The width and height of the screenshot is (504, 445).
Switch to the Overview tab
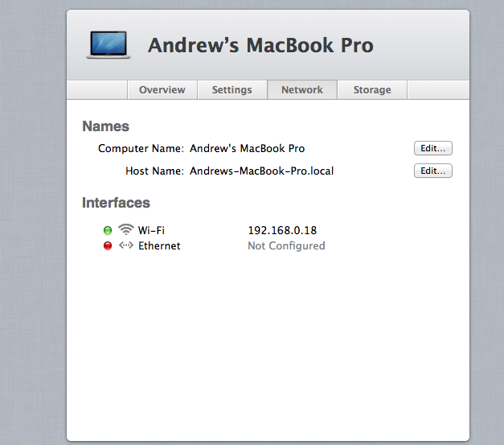pyautogui.click(x=162, y=90)
